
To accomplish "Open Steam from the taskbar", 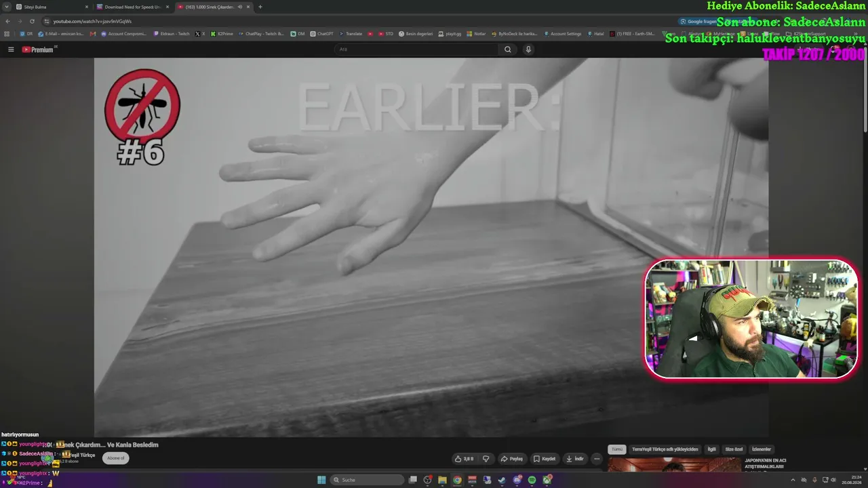I will point(502,480).
